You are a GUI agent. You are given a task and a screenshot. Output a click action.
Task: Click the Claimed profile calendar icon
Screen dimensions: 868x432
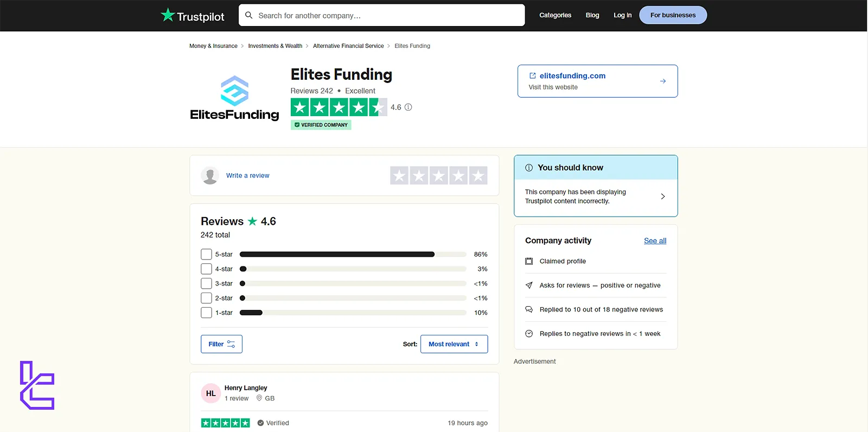(x=529, y=261)
